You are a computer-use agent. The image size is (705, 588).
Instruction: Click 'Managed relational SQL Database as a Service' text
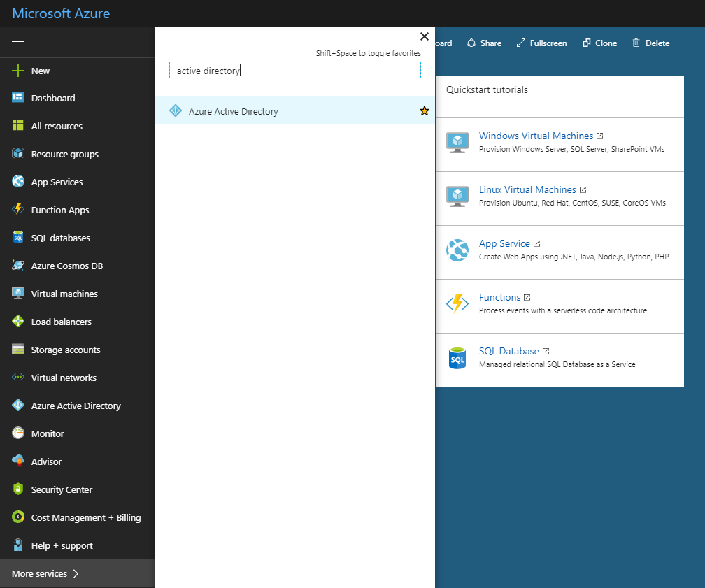pyautogui.click(x=557, y=364)
